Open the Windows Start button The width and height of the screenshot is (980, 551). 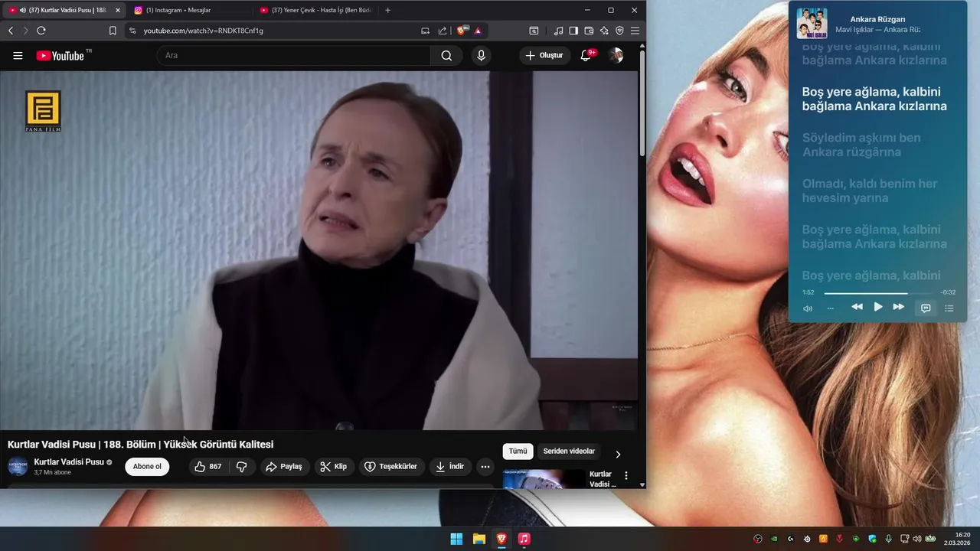pyautogui.click(x=456, y=539)
